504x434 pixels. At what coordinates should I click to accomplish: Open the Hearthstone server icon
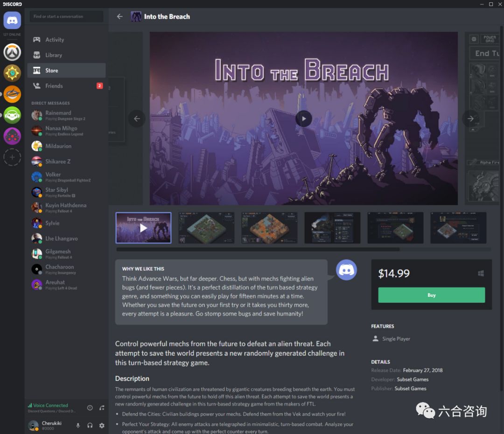tap(12, 73)
